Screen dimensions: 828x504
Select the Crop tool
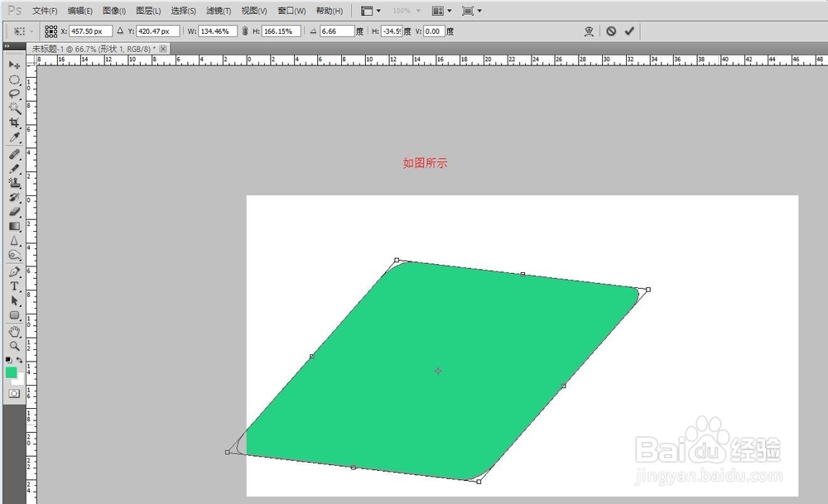tap(14, 123)
